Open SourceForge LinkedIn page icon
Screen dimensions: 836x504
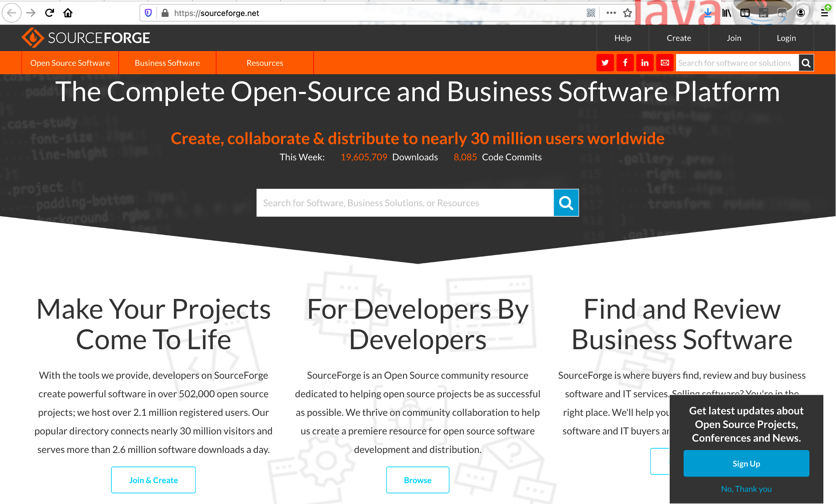[645, 63]
